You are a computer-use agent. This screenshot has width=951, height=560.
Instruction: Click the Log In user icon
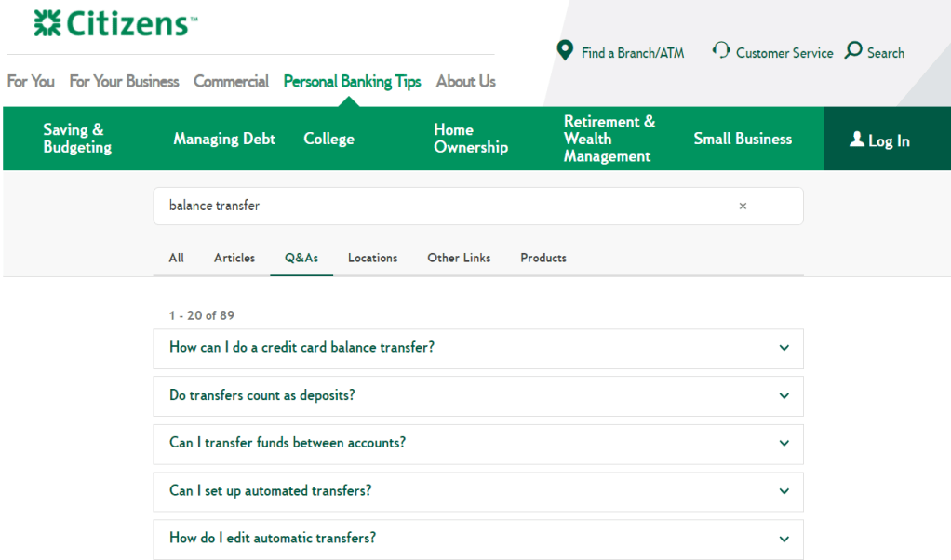tap(857, 140)
